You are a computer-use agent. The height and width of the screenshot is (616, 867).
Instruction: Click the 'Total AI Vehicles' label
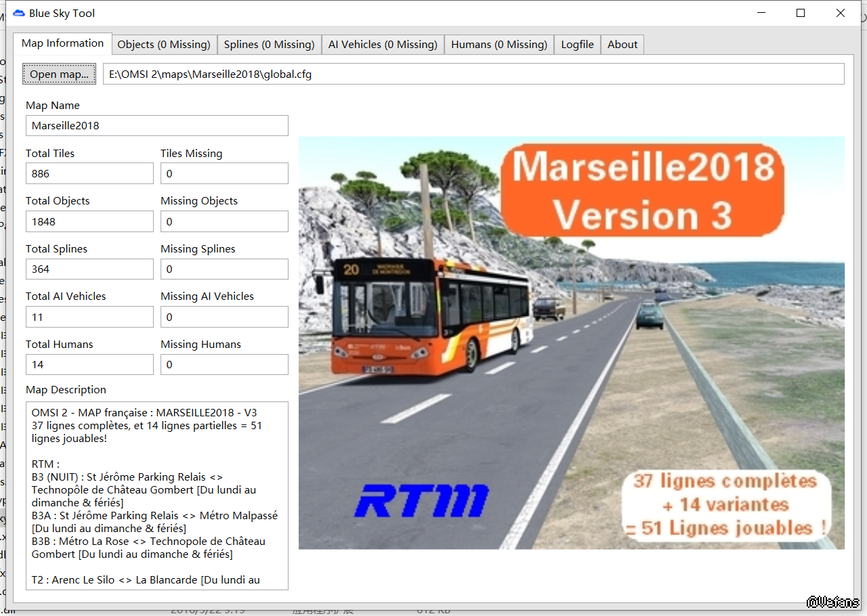[66, 296]
